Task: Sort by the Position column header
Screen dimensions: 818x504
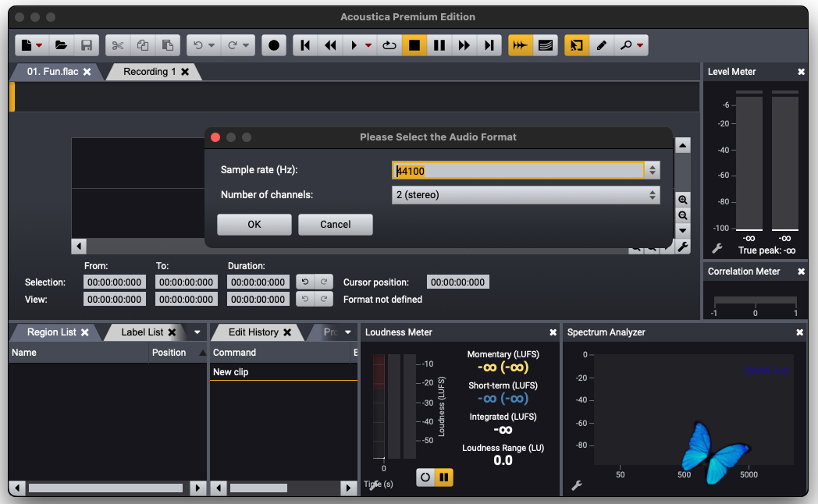Action: (x=177, y=353)
